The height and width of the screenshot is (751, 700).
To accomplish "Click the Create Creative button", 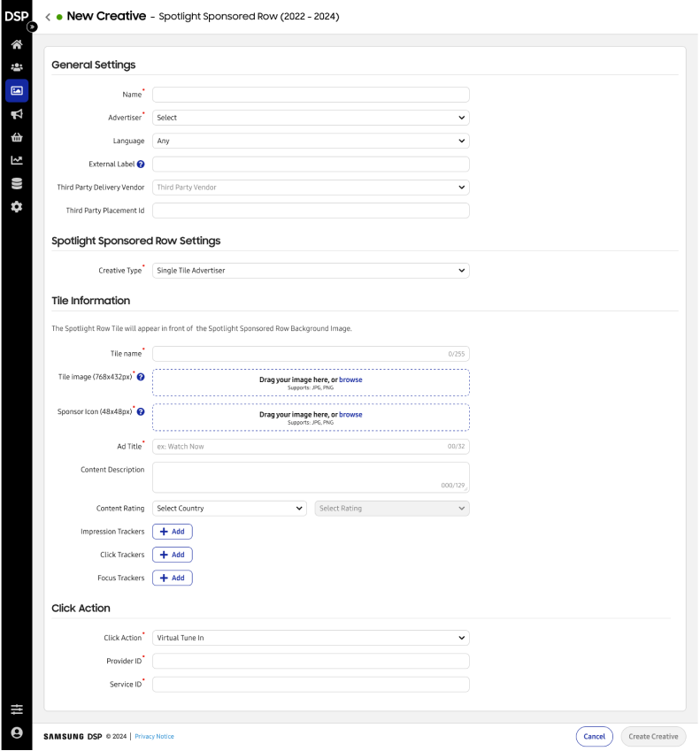I will click(653, 737).
